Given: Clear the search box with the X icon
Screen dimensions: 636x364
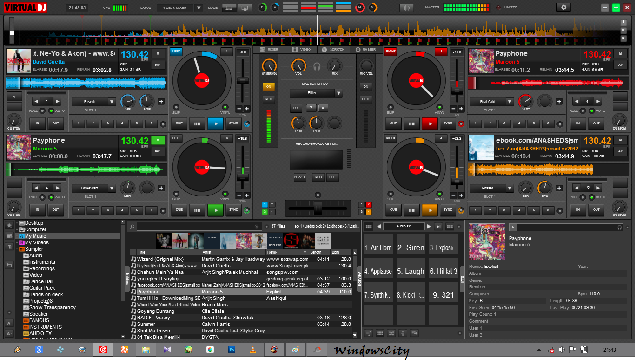Looking at the screenshot, I should [257, 227].
